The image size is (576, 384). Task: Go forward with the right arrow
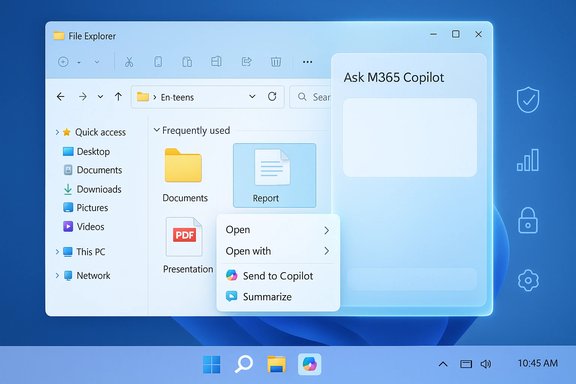(83, 97)
